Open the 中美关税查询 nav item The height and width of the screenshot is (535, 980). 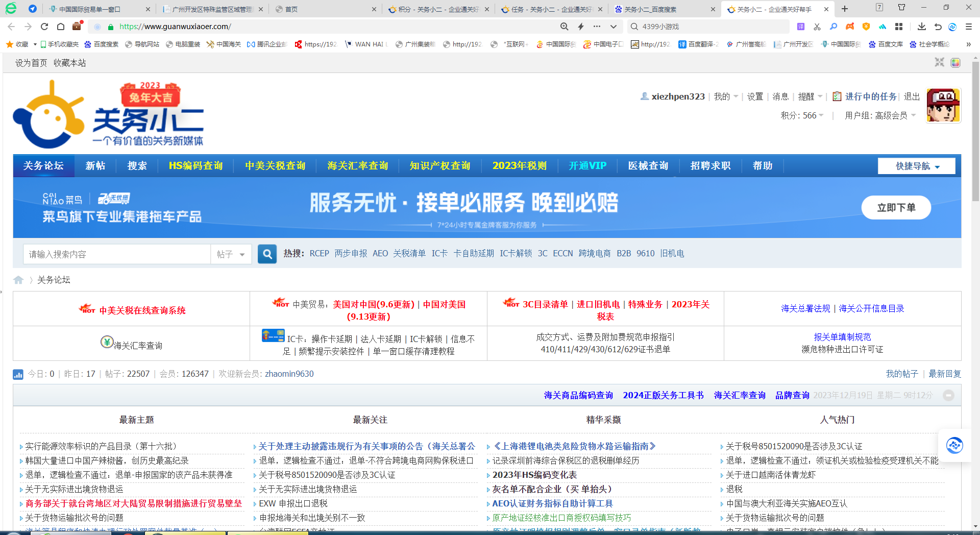point(275,166)
